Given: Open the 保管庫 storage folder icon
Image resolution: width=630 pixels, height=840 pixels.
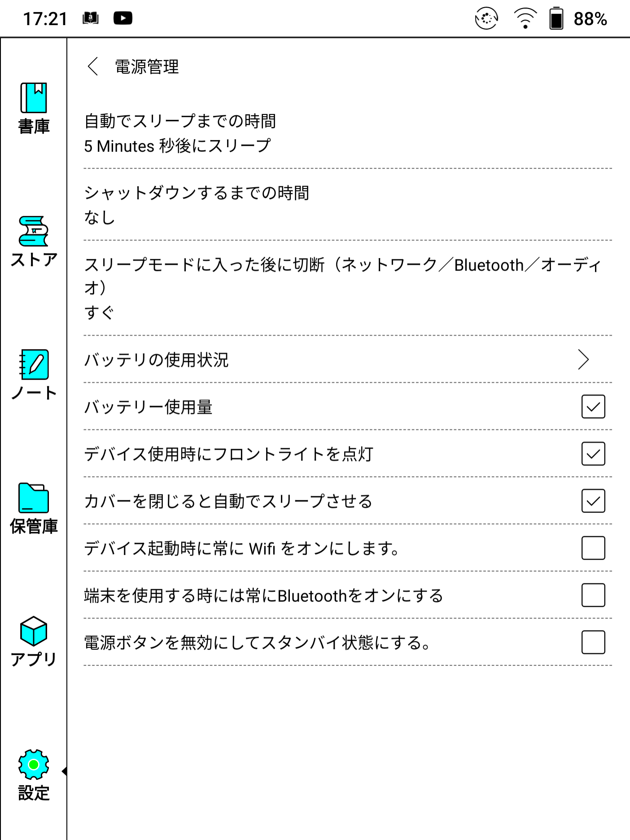Looking at the screenshot, I should [x=34, y=498].
